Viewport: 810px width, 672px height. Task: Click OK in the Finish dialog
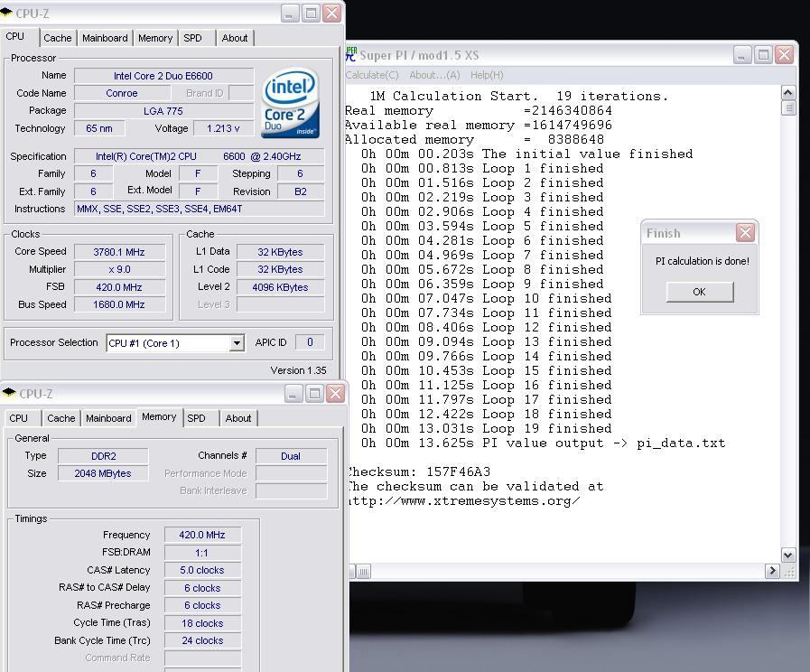(x=700, y=292)
